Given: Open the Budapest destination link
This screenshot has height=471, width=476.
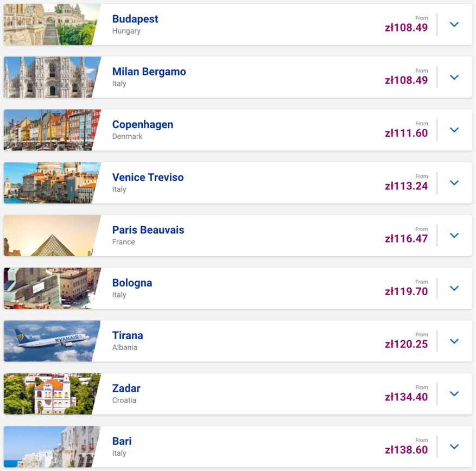Looking at the screenshot, I should click(x=135, y=19).
